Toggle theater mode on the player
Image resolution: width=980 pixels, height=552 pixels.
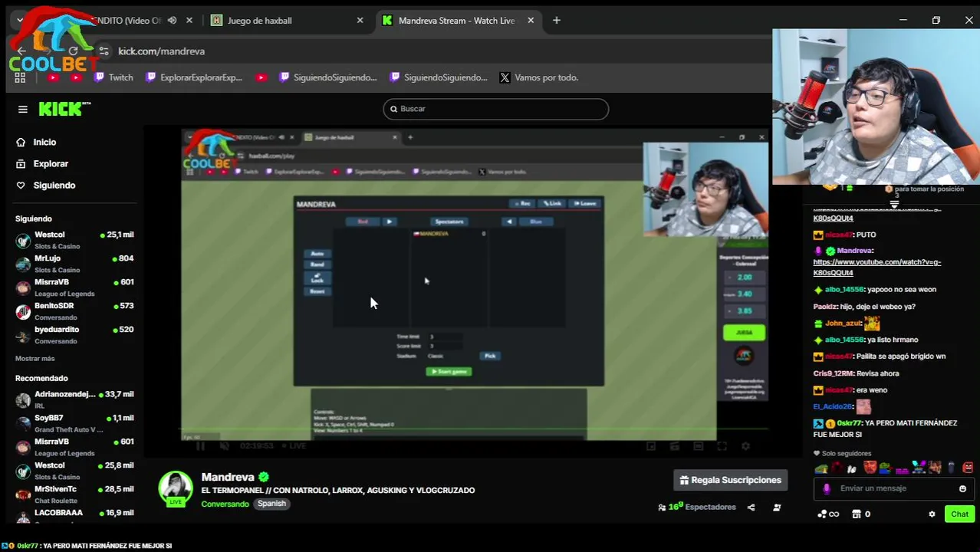(698, 446)
